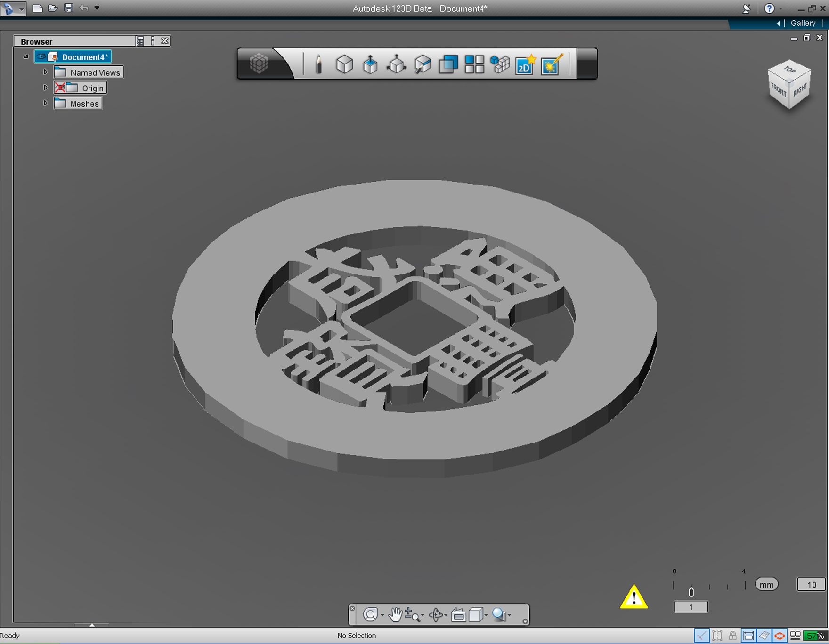Select the Move/transform cube tool with three arrows

point(397,64)
